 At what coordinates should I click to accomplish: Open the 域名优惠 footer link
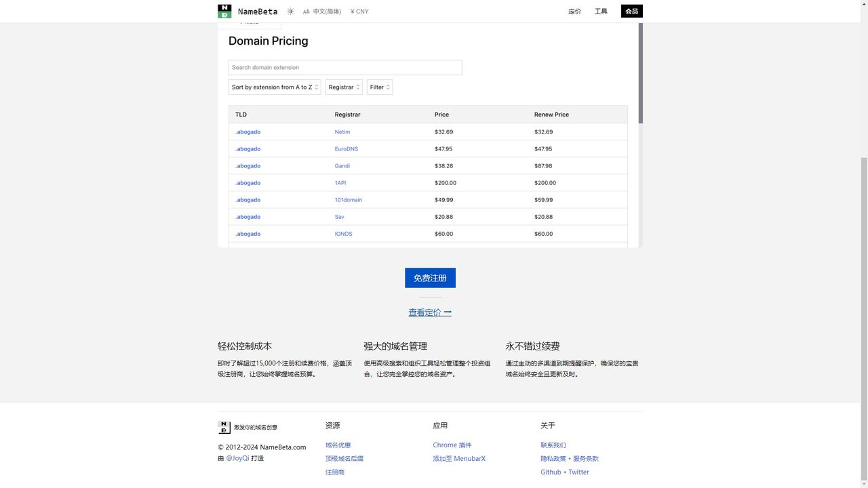[338, 445]
